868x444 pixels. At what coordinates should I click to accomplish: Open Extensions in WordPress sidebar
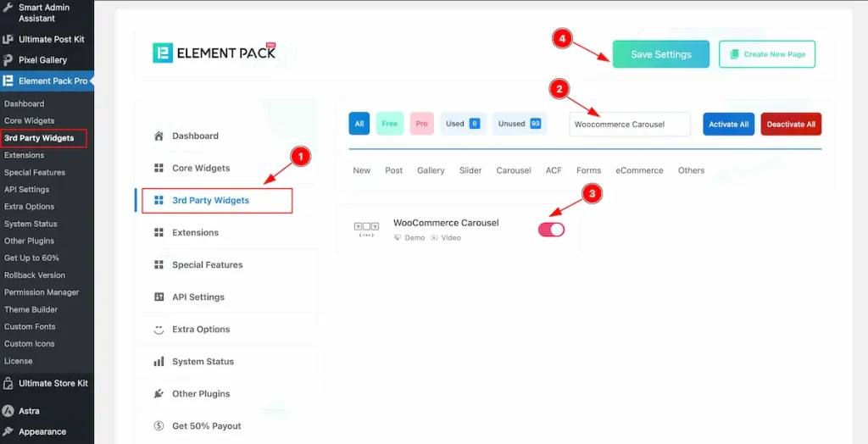pos(24,155)
